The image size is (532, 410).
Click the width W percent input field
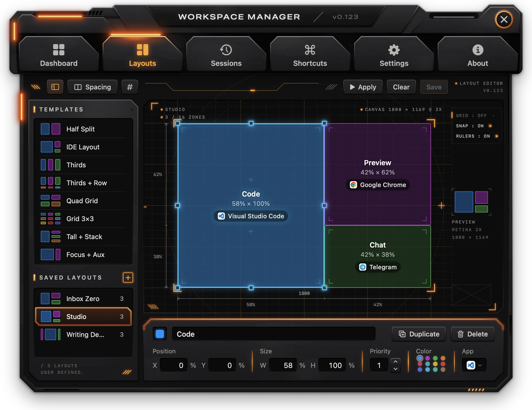[283, 365]
